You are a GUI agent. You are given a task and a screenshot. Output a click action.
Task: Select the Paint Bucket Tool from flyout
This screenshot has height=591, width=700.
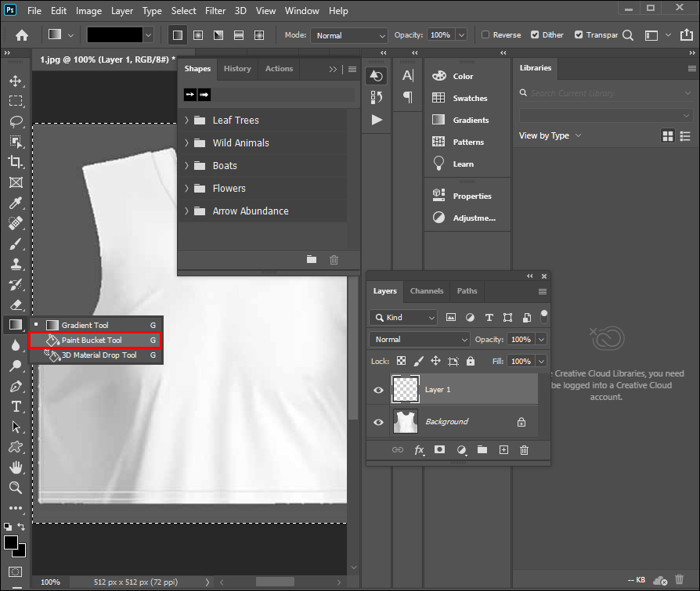pos(92,341)
